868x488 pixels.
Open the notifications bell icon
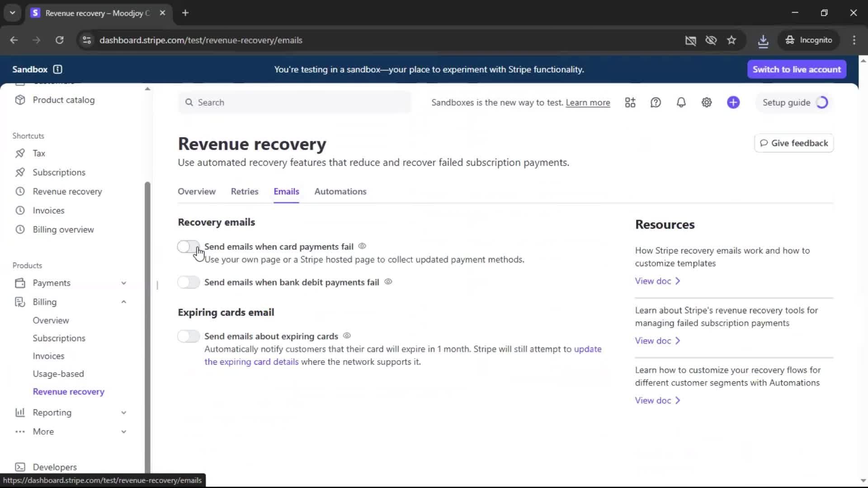coord(681,103)
